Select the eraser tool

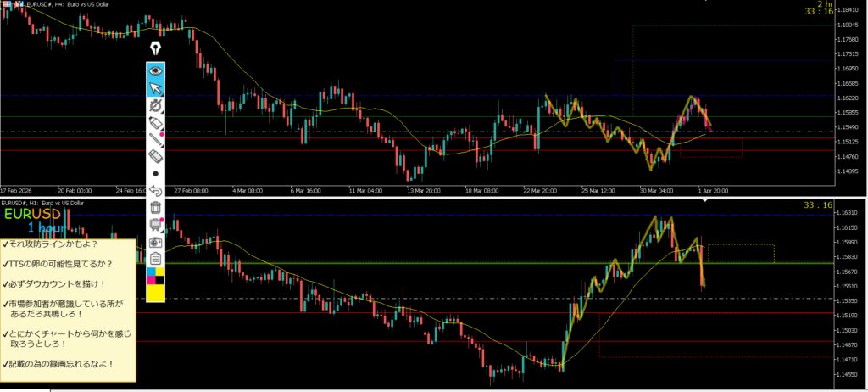click(155, 156)
